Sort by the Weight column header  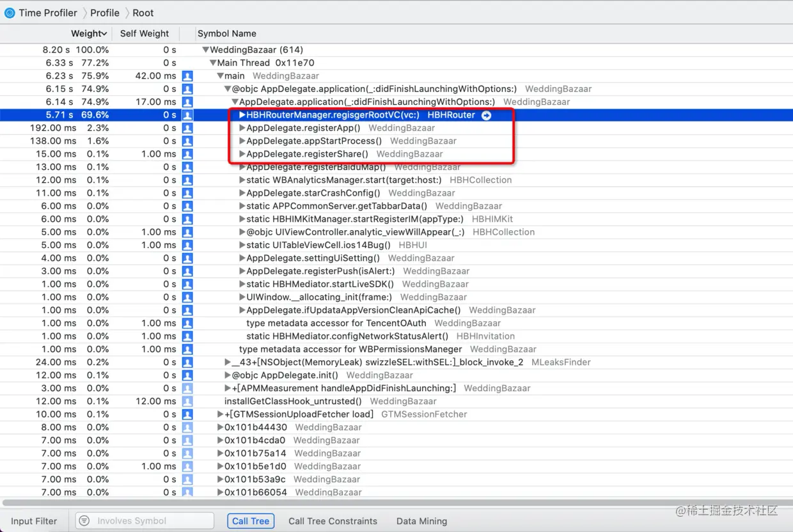pyautogui.click(x=88, y=33)
